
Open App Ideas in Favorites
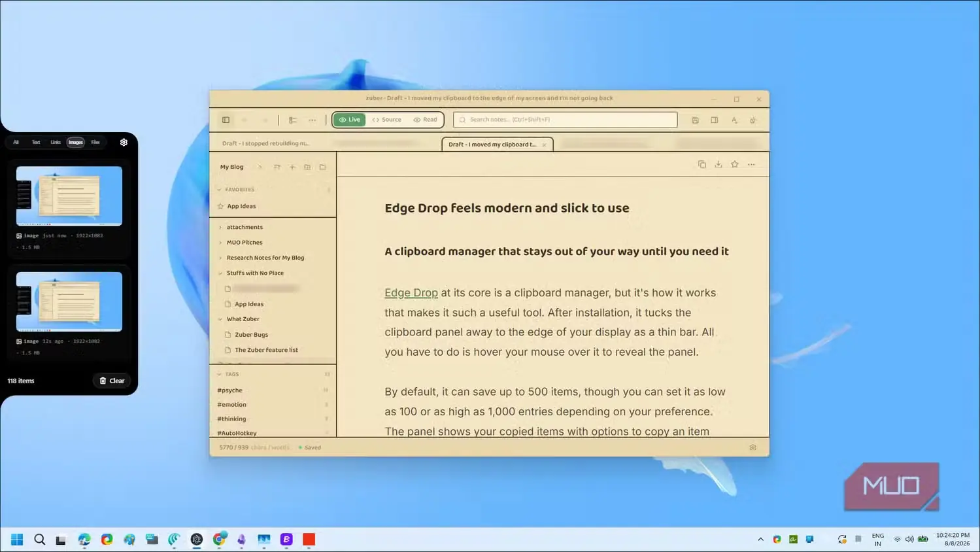tap(241, 206)
